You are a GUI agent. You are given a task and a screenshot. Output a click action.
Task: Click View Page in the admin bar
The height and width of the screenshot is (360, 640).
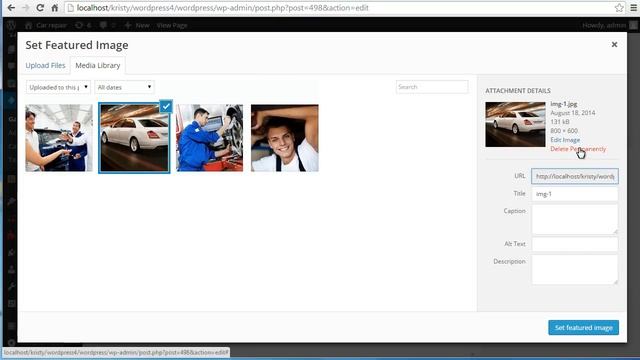click(x=172, y=25)
